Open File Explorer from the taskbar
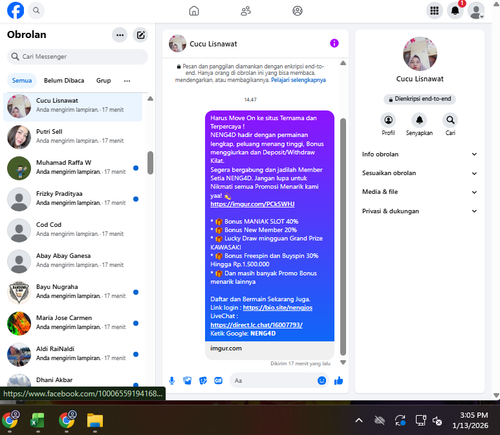The height and width of the screenshot is (435, 500). point(95,420)
